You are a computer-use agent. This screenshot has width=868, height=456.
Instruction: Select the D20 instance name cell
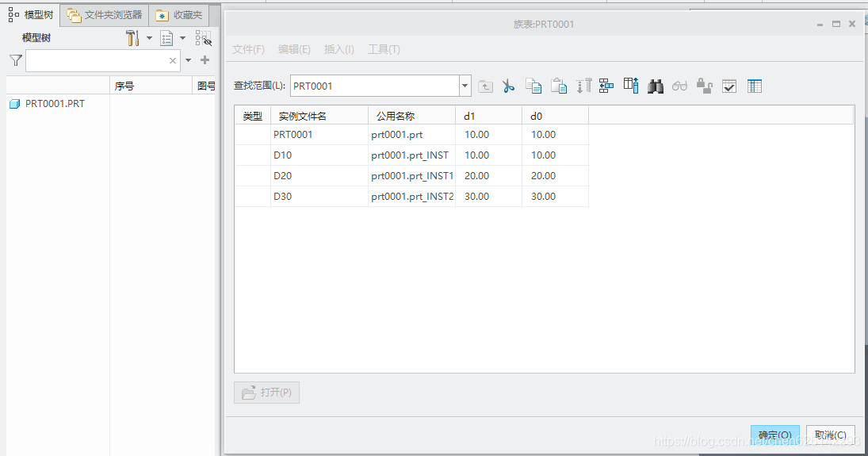pos(319,175)
